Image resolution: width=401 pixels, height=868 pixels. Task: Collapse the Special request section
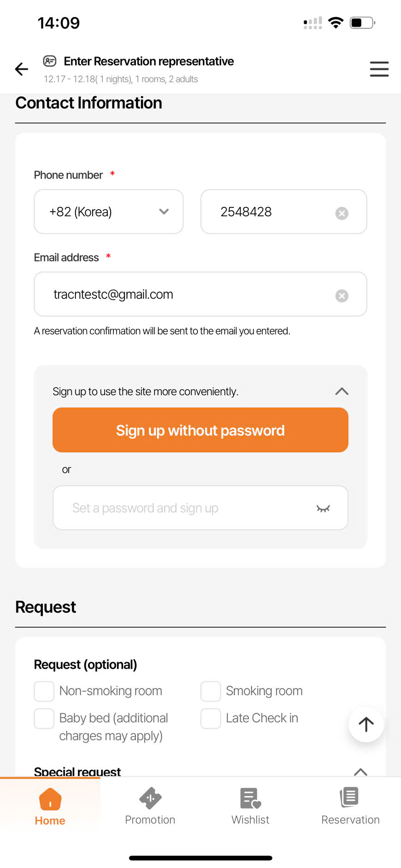360,771
